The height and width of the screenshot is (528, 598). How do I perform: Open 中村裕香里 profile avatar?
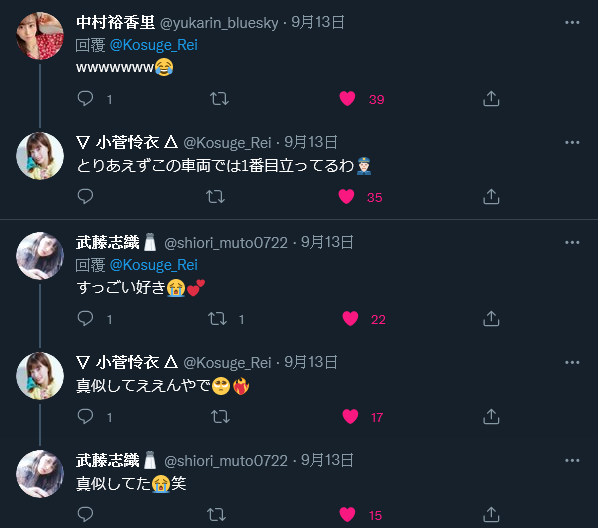click(x=40, y=36)
